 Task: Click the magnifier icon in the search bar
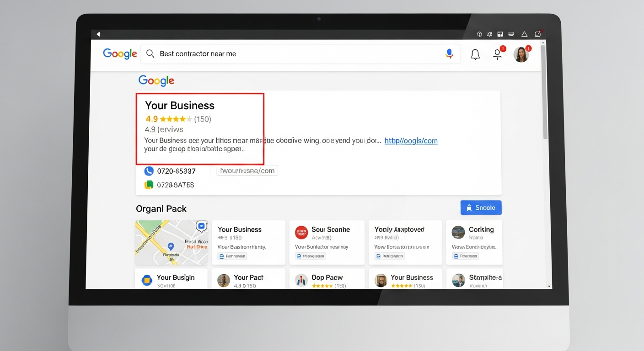[150, 54]
